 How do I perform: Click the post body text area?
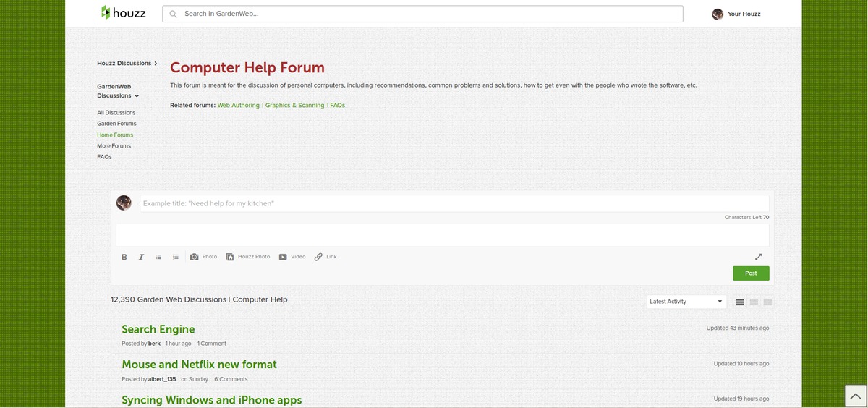443,235
